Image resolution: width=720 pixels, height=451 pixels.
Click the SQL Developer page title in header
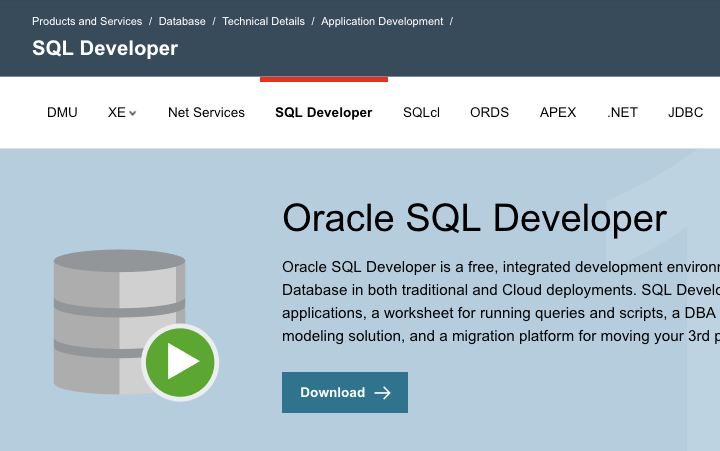point(105,48)
